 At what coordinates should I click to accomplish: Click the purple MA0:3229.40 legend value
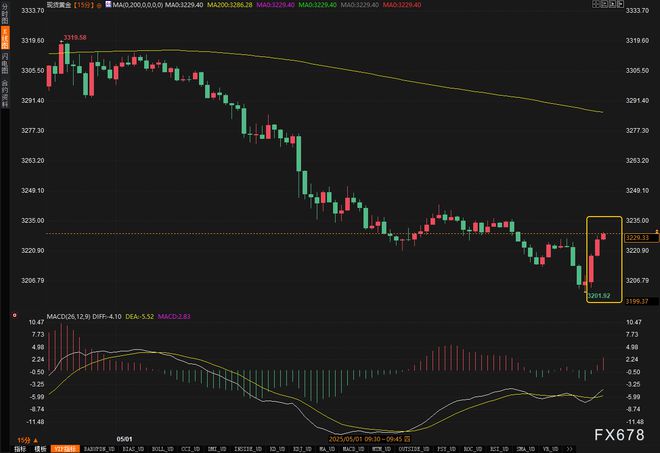275,5
